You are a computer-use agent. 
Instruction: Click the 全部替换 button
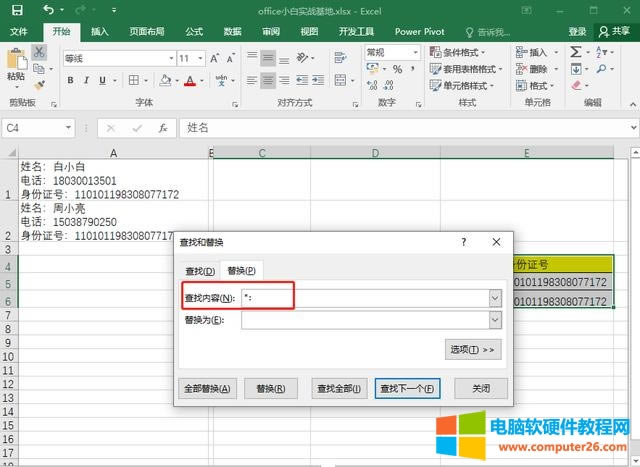click(x=206, y=388)
